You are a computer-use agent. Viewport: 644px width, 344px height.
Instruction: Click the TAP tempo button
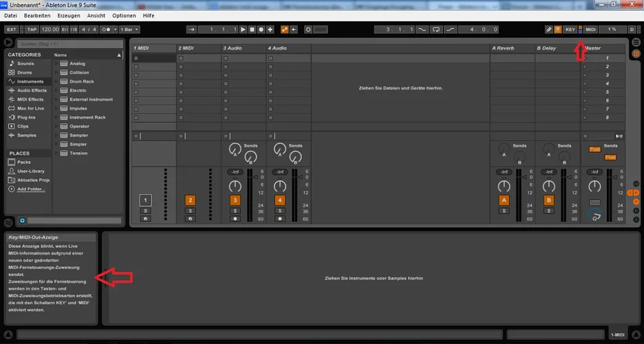(32, 30)
